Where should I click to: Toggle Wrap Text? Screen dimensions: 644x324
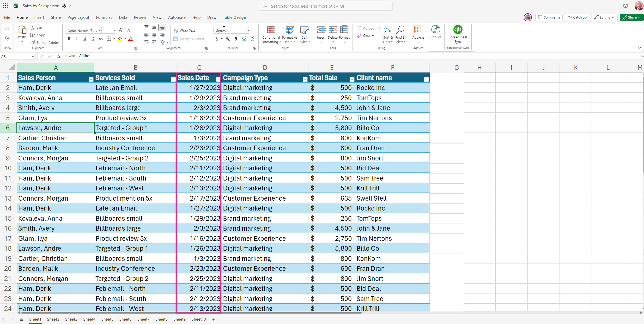pos(185,30)
